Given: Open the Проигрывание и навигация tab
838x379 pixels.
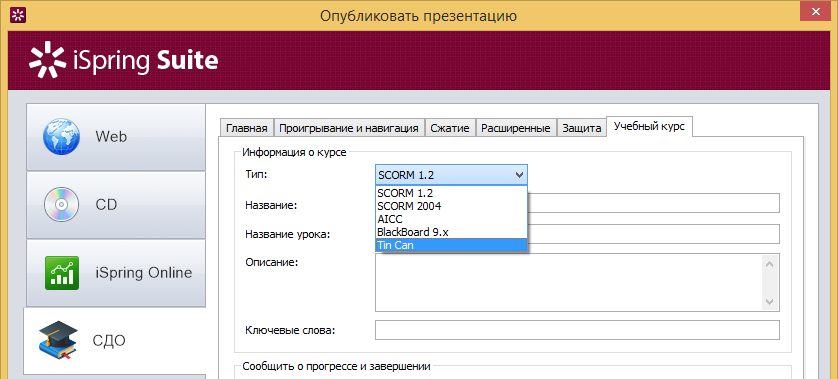Looking at the screenshot, I should click(x=349, y=128).
